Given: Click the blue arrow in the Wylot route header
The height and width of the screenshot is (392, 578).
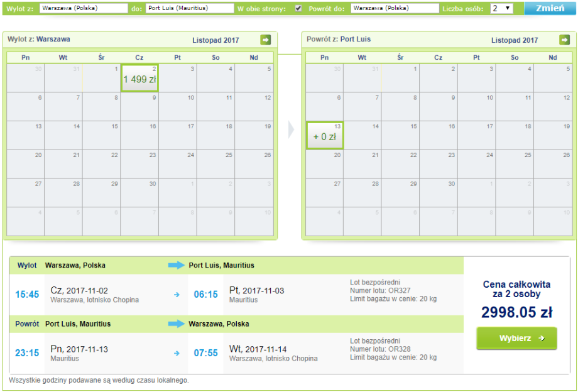Looking at the screenshot, I should point(177,266).
